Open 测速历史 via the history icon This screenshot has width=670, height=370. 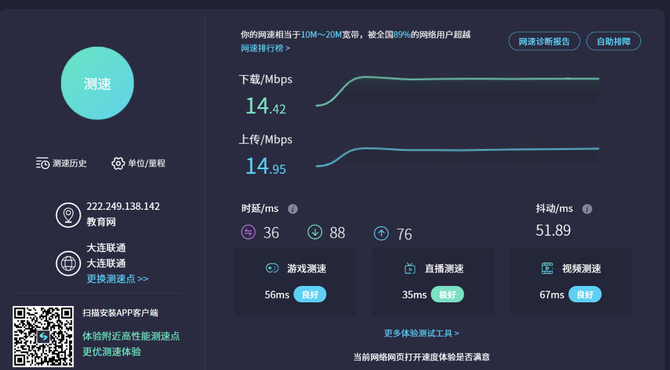(x=43, y=163)
